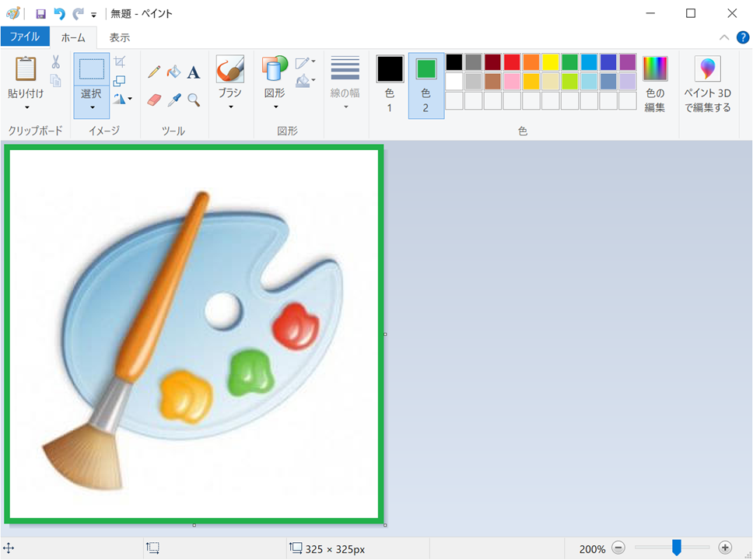Viewport: 753px width, 560px height.
Task: Expand the Shapes (図形) dropdown arrow
Action: point(275,107)
